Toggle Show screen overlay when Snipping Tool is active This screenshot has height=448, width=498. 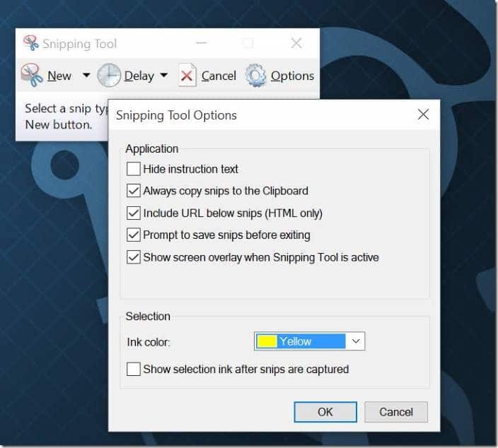coord(134,257)
